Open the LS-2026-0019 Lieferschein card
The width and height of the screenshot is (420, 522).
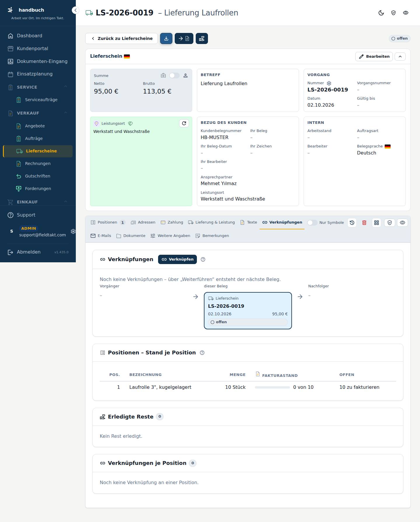(x=248, y=311)
